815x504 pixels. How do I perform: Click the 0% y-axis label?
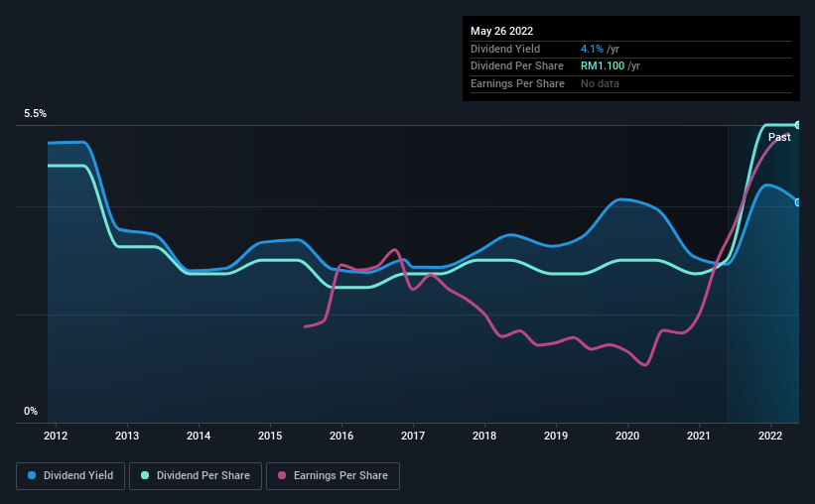(31, 411)
